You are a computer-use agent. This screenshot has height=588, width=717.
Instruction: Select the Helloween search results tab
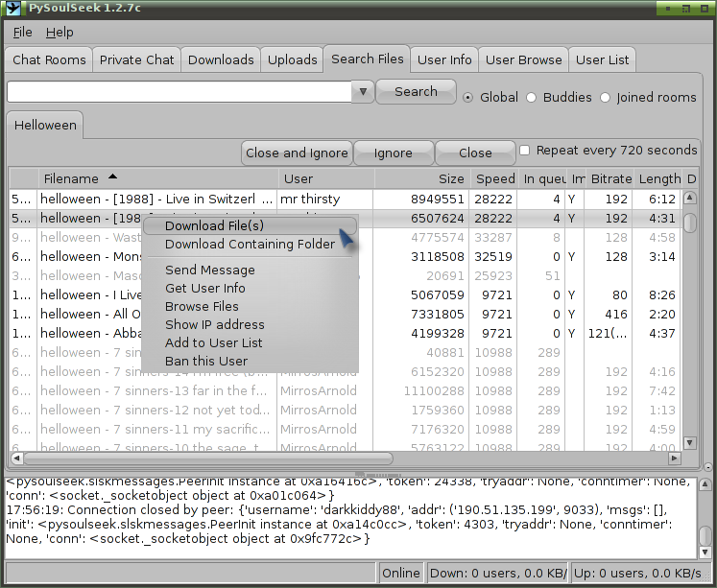[x=45, y=126]
